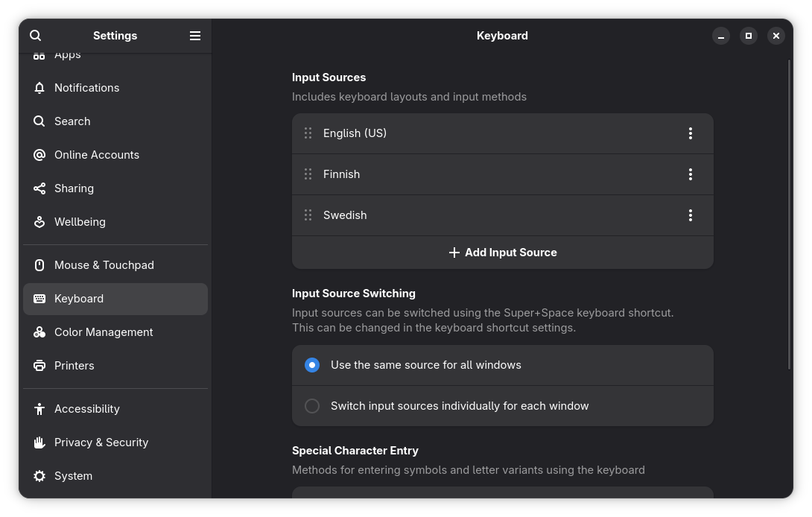The width and height of the screenshot is (812, 517).
Task: Click the Accessibility figure icon
Action: pyautogui.click(x=39, y=409)
